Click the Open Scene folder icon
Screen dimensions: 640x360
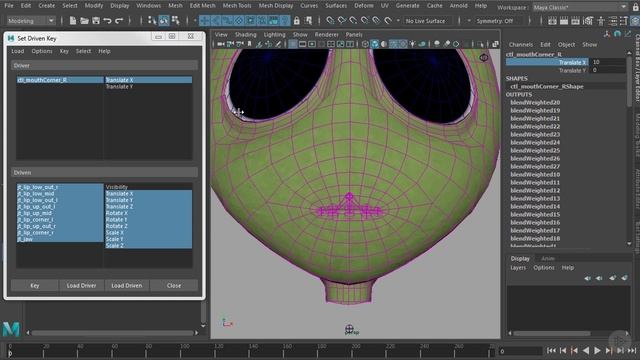click(x=84, y=20)
